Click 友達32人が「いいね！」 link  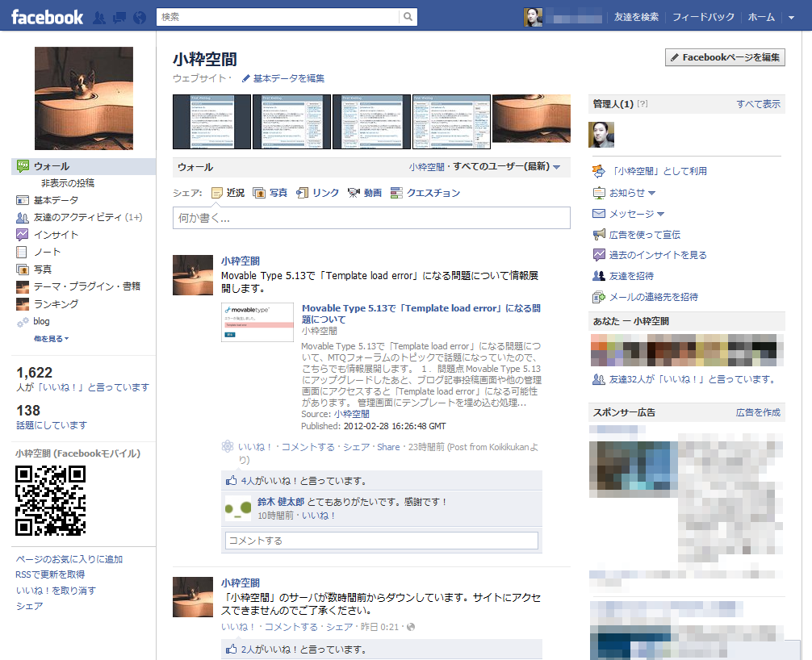point(693,379)
